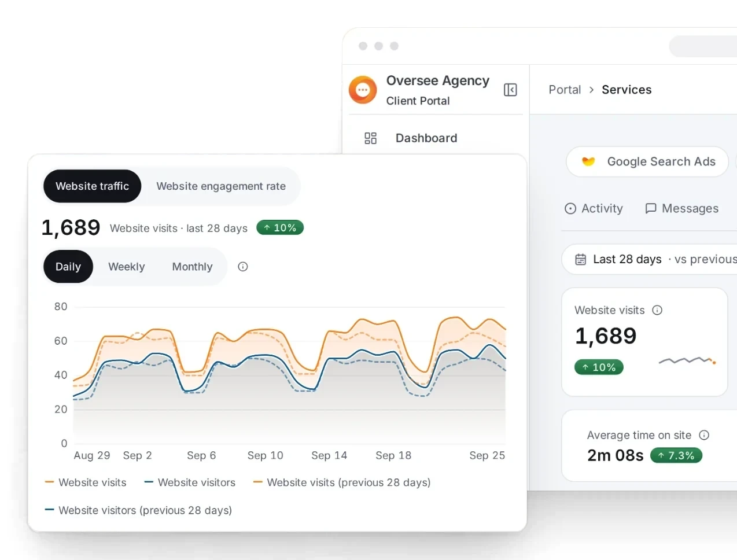737x560 pixels.
Task: Select the Google Search Ads service
Action: pyautogui.click(x=647, y=161)
